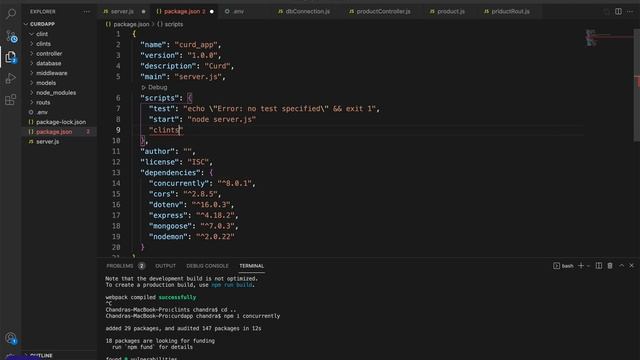Expand the clints folder
This screenshot has height=360, width=640.
coord(59,44)
